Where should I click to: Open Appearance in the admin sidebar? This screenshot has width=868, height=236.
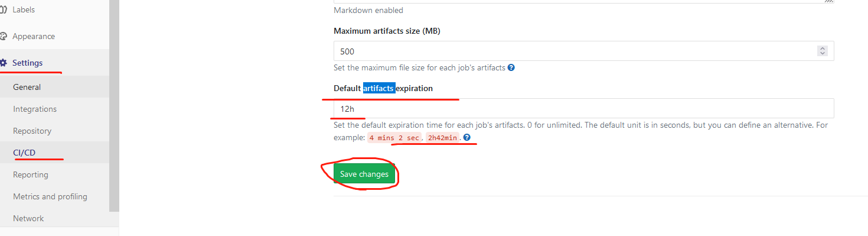34,36
